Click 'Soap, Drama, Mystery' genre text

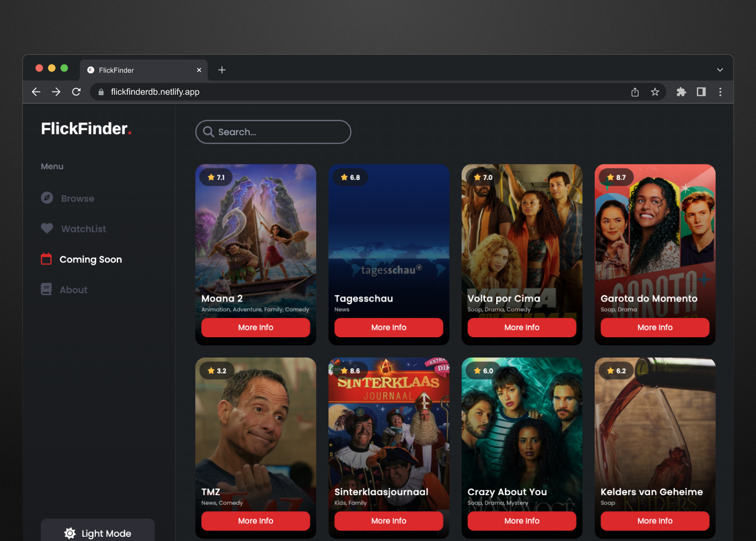point(498,503)
